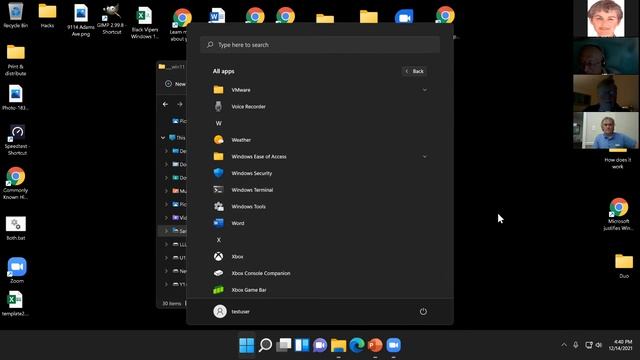Image resolution: width=640 pixels, height=360 pixels.
Task: Open the clock and date flyout
Action: pos(620,345)
